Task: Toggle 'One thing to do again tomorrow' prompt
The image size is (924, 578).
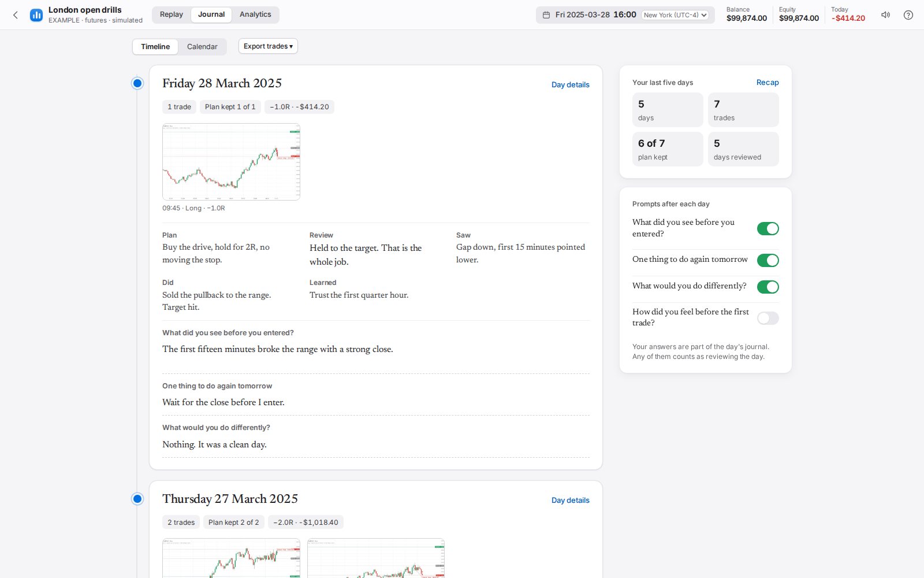Action: pyautogui.click(x=768, y=260)
